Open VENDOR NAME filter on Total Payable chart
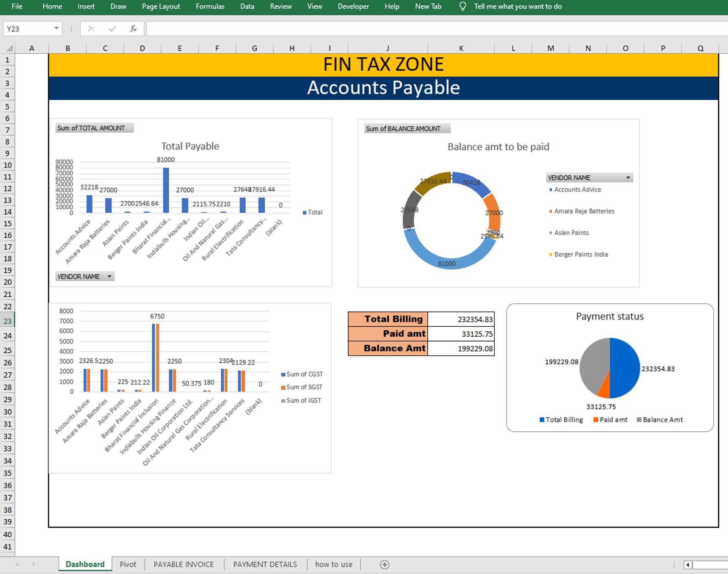The image size is (728, 574). coord(109,276)
